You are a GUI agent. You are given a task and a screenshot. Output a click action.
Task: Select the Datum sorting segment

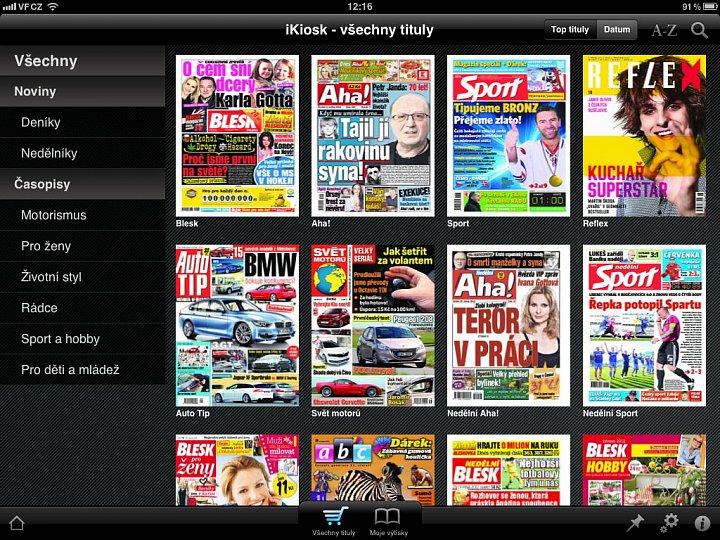tap(617, 29)
